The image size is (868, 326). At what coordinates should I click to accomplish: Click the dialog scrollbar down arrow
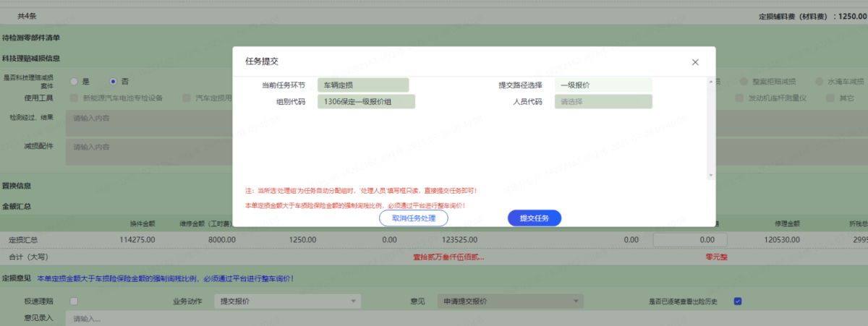(x=710, y=175)
